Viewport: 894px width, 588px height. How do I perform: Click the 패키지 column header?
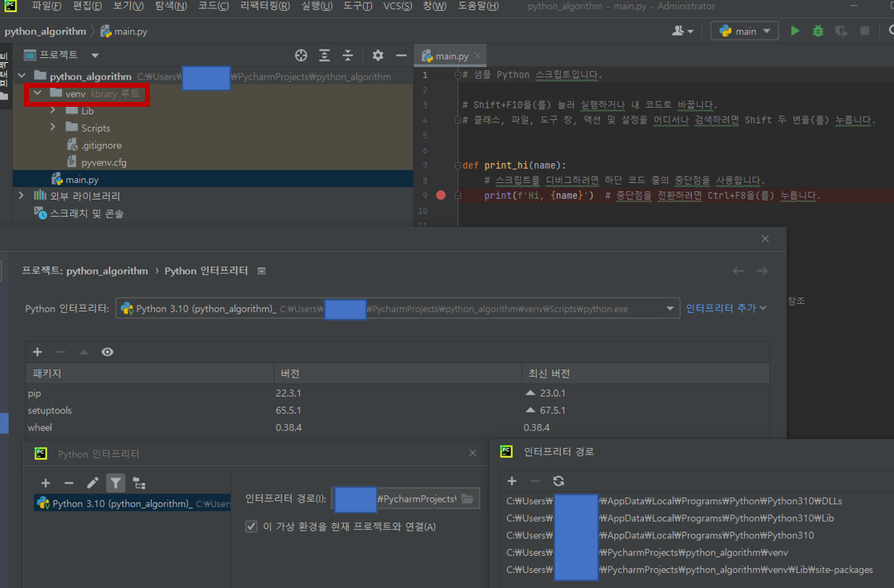point(150,374)
